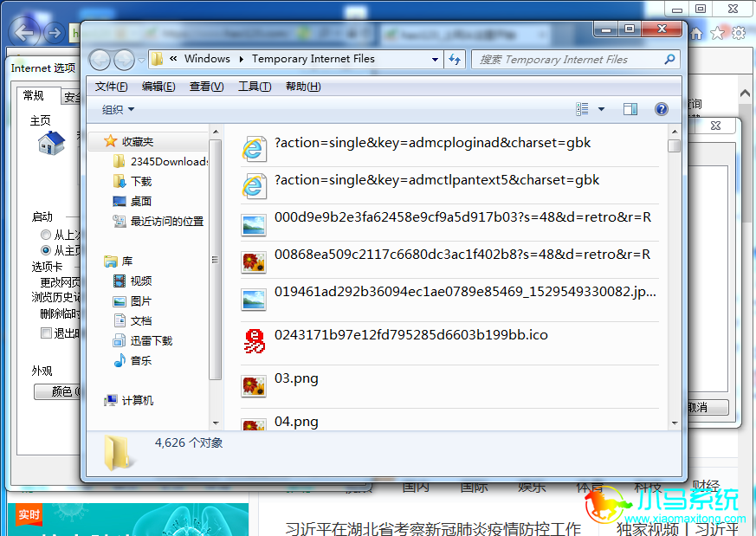Select 从上次 radio in Internet Options

46,235
